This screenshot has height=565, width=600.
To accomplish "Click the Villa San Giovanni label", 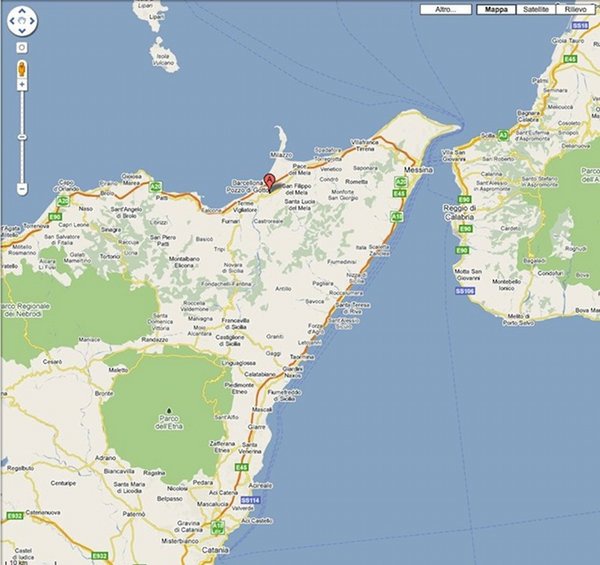I will (x=453, y=156).
